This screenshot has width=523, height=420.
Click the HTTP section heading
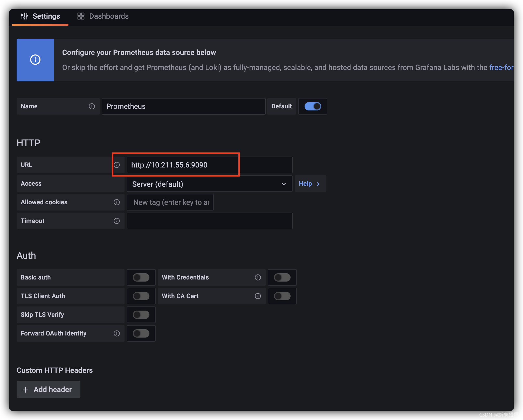(x=29, y=143)
